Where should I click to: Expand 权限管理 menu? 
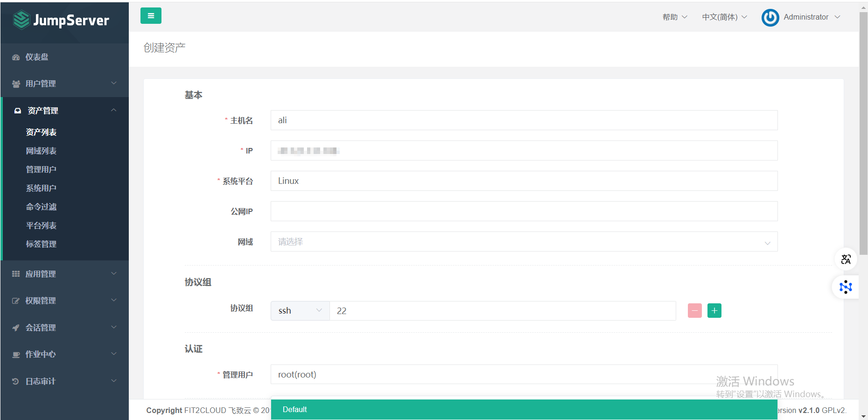pos(64,301)
